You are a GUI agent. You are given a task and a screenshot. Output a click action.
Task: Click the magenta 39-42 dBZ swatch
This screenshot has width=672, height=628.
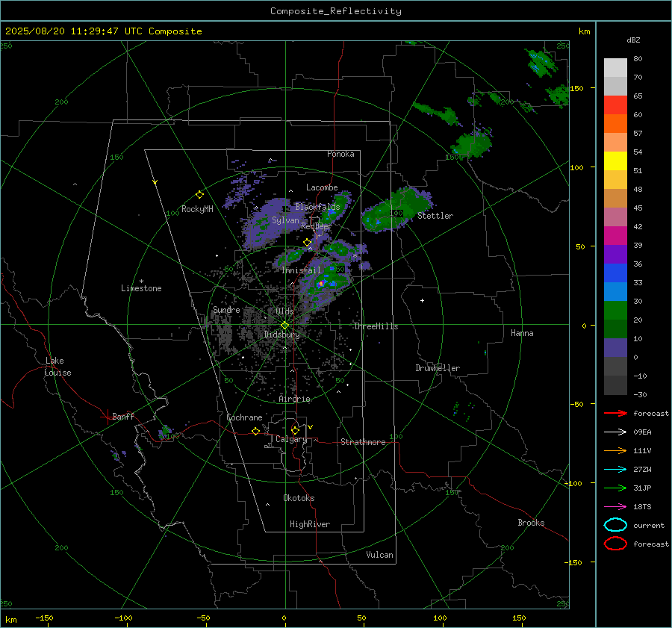point(615,236)
